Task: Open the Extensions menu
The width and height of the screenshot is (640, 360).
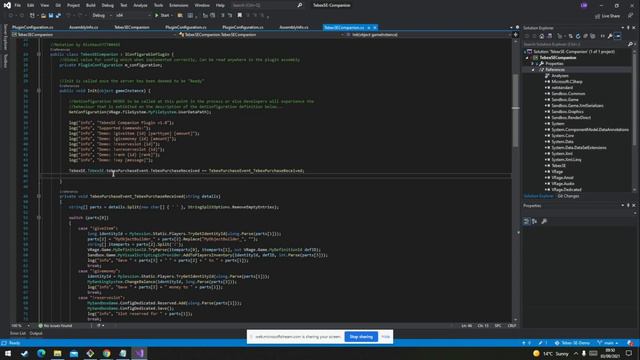Action: pyautogui.click(x=178, y=5)
